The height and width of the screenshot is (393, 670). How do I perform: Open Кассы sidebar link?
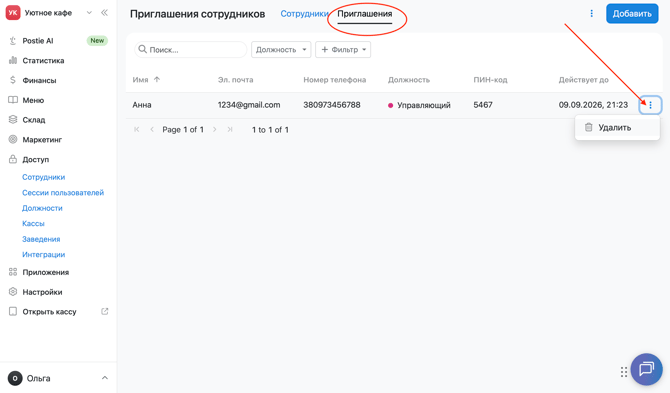coord(33,223)
